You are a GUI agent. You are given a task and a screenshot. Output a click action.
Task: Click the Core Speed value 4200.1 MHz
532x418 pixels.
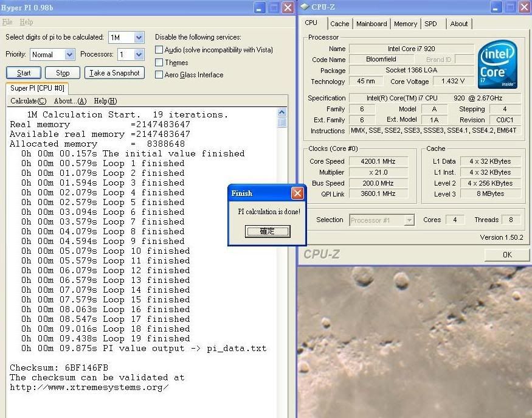click(378, 161)
